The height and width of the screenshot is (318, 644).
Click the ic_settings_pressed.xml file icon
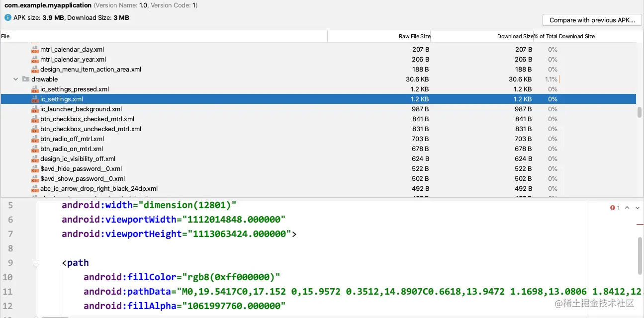click(35, 89)
